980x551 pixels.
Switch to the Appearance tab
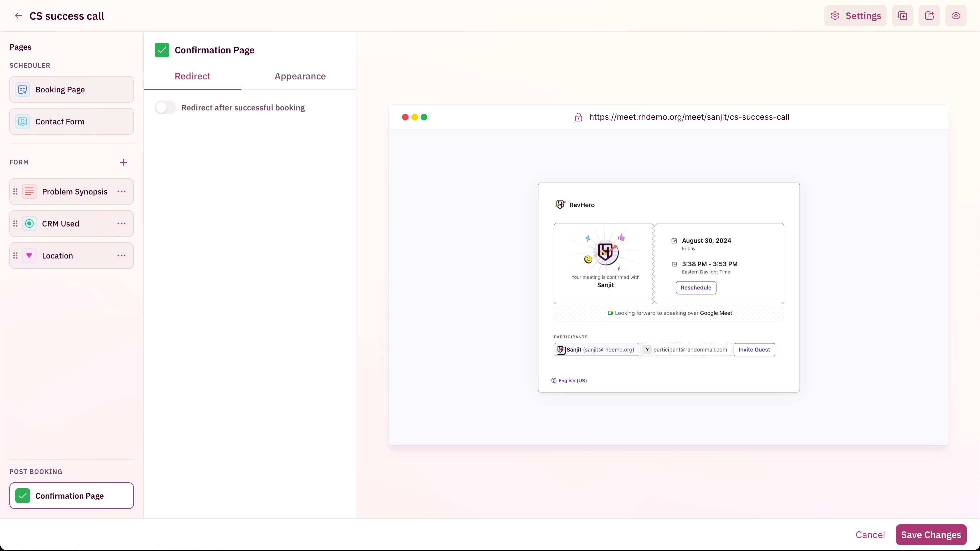[300, 76]
